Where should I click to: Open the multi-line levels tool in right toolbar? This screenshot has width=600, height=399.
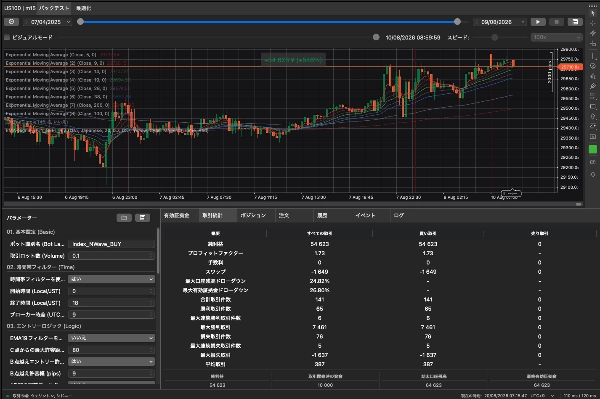coord(593,96)
